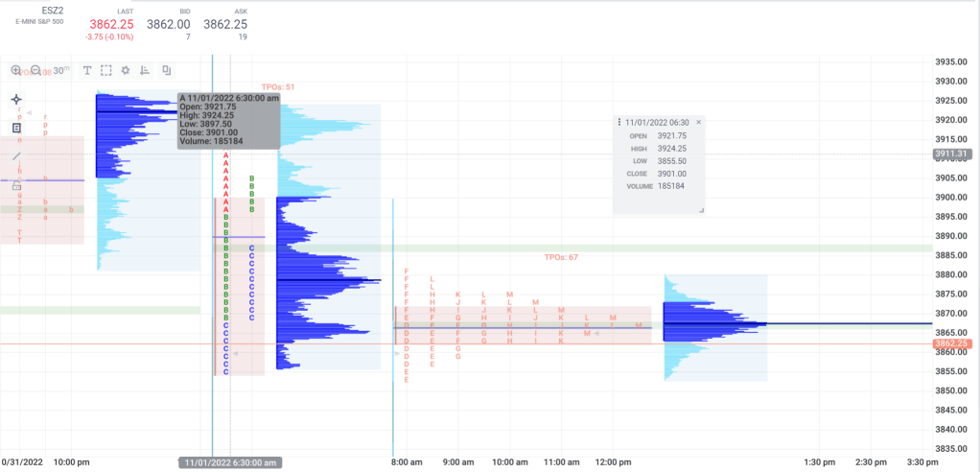Toggle the lock drawings icon

(16, 184)
